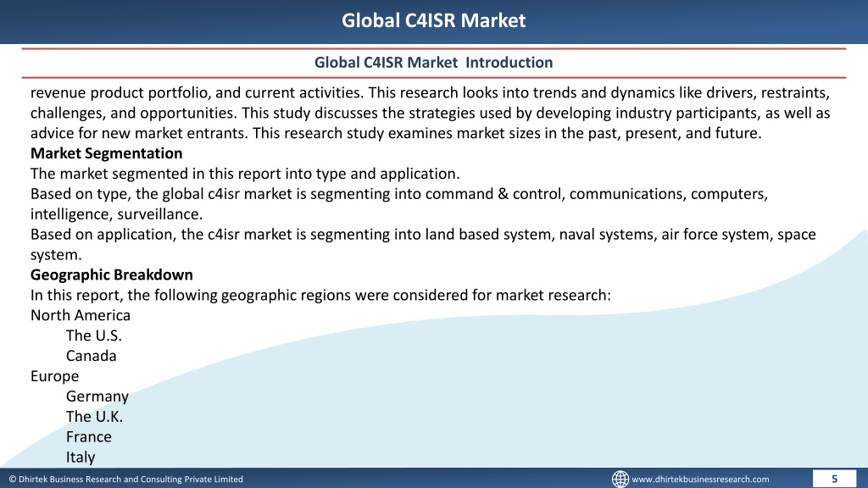Select the North America region line
The width and height of the screenshot is (868, 488).
[81, 315]
